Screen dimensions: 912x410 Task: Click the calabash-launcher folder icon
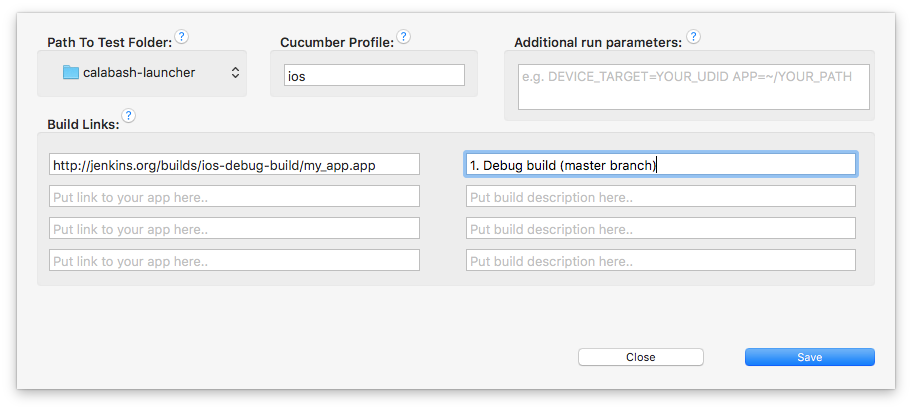point(71,73)
